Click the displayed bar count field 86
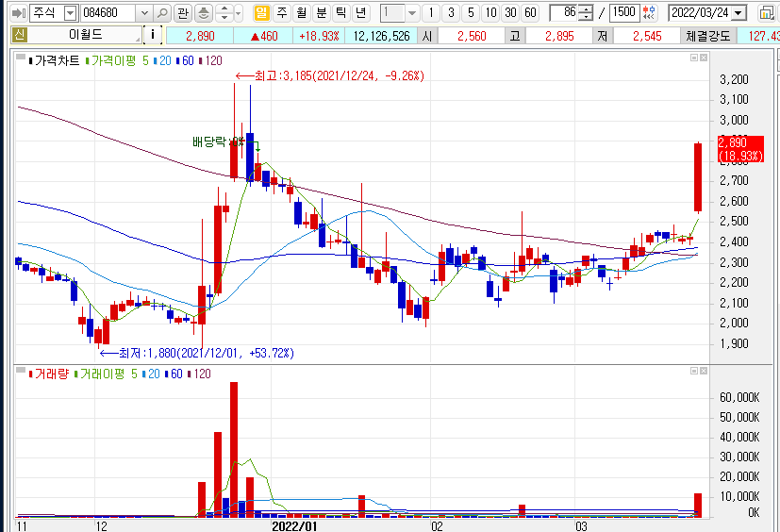This screenshot has width=780, height=532. tap(565, 13)
